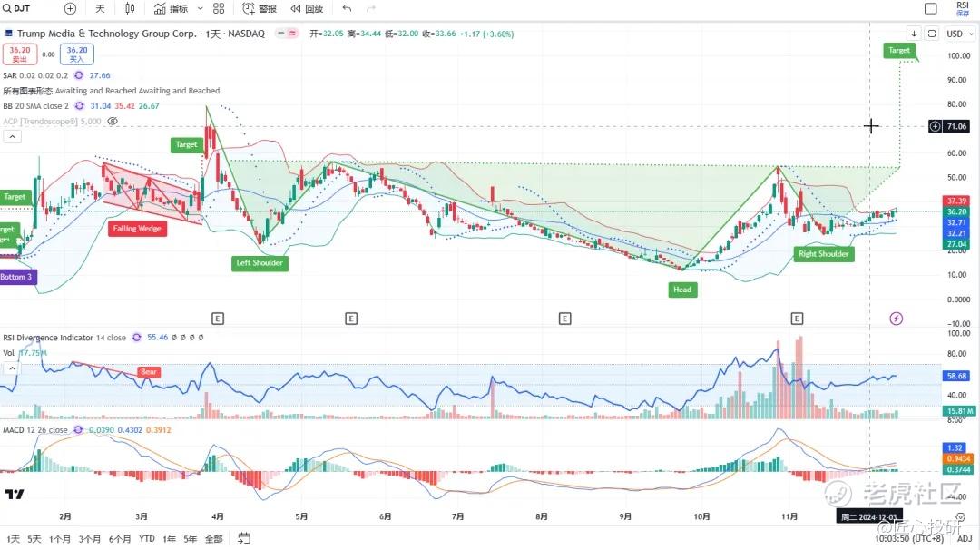Click the BB 20 SMA indicator purple icon

tap(79, 105)
